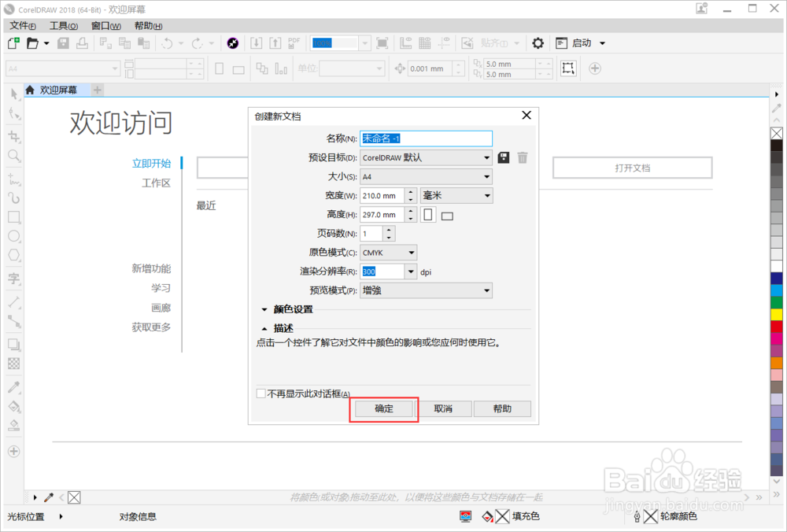Open the 获取更多 link

[x=151, y=327]
